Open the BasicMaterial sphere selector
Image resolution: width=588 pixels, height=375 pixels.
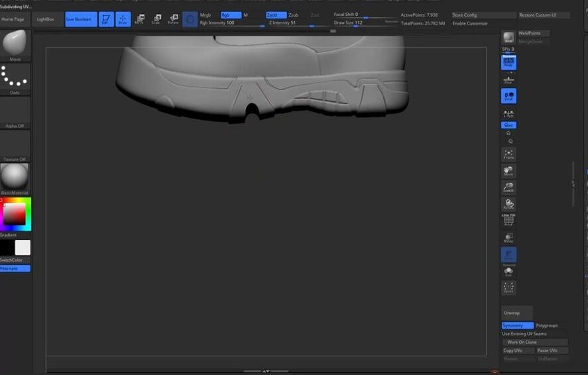point(15,179)
